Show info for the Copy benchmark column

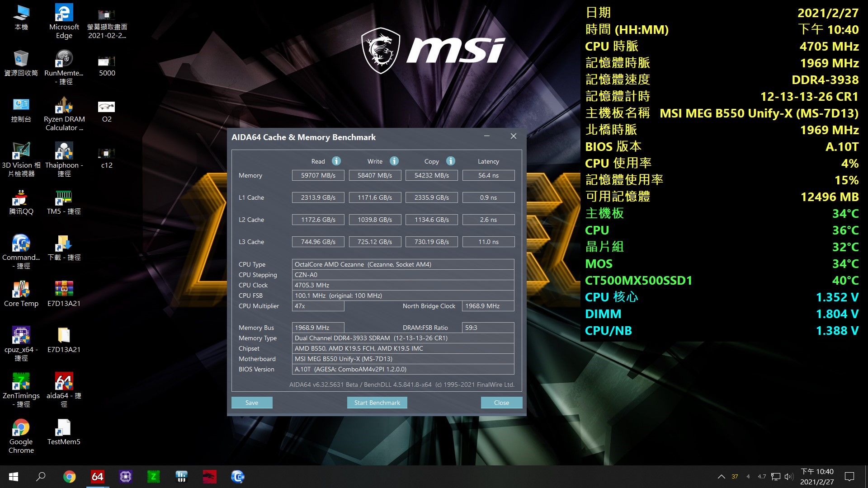tap(451, 161)
